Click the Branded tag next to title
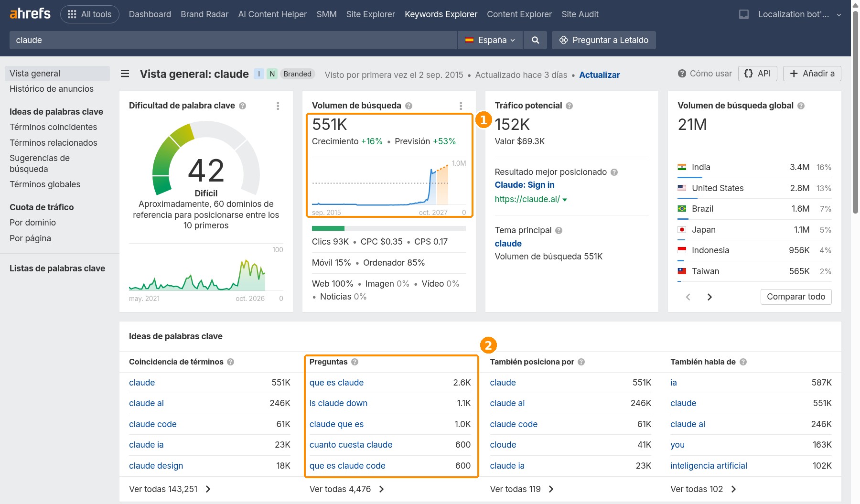Viewport: 860px width, 504px height. pos(297,74)
